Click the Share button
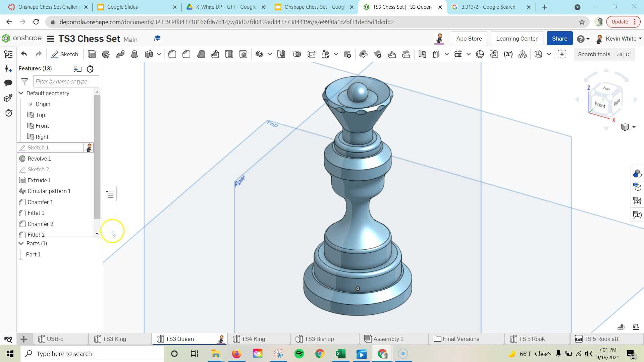Viewport: 644px width, 362px height. pos(559,38)
